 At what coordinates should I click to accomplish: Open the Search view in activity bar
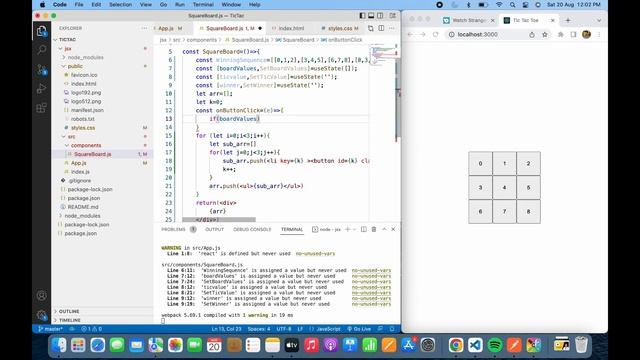click(41, 50)
